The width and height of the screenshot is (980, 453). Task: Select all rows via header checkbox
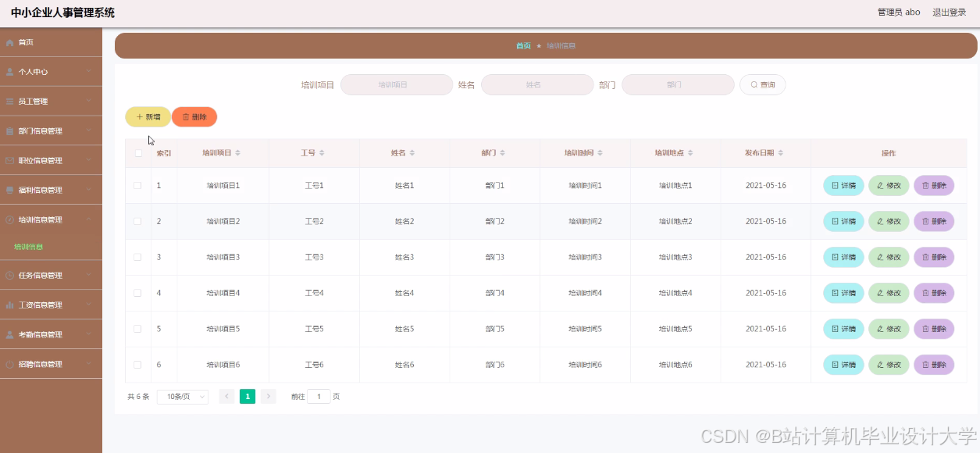(138, 153)
